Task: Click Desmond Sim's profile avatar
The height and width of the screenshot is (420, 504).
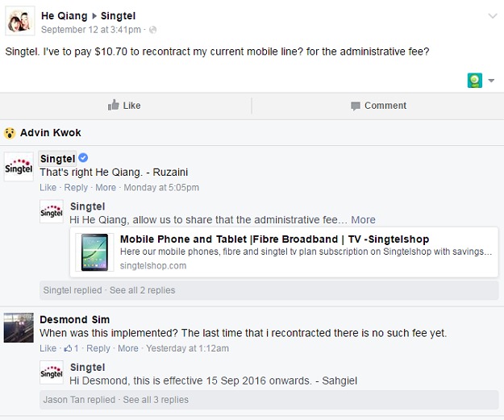Action: coord(19,326)
